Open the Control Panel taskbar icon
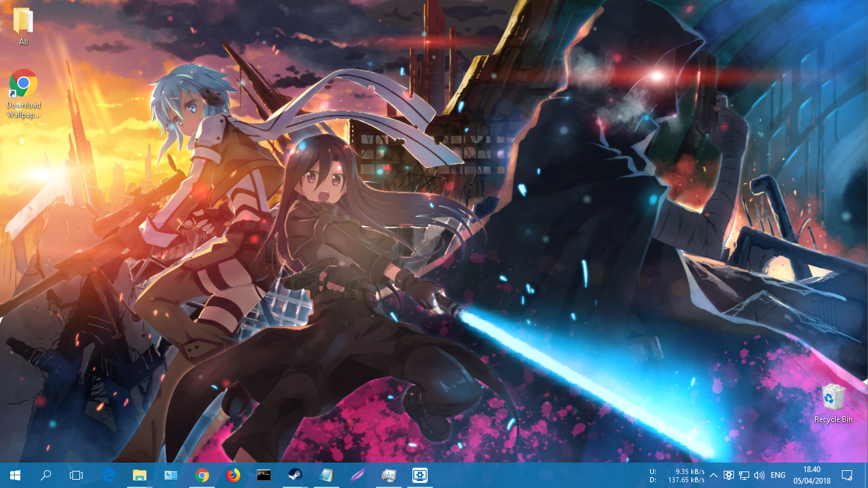The width and height of the screenshot is (868, 488). coord(170,475)
